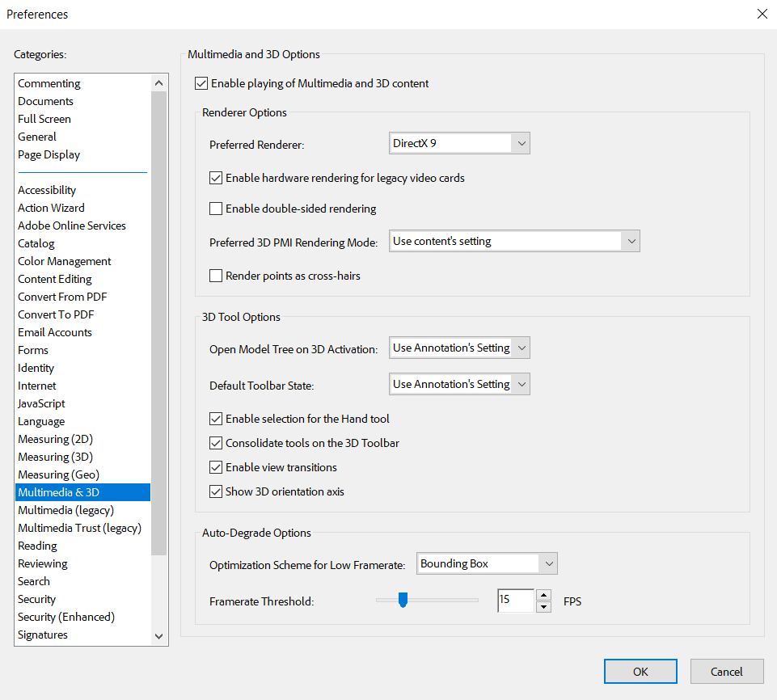Enable double-sided rendering
The image size is (777, 700).
click(x=216, y=209)
